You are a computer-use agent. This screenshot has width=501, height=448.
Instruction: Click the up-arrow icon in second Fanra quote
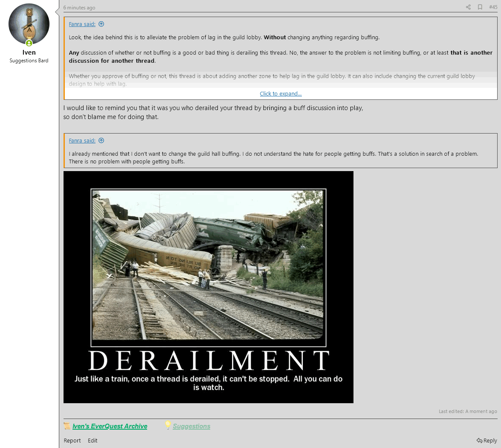point(101,141)
